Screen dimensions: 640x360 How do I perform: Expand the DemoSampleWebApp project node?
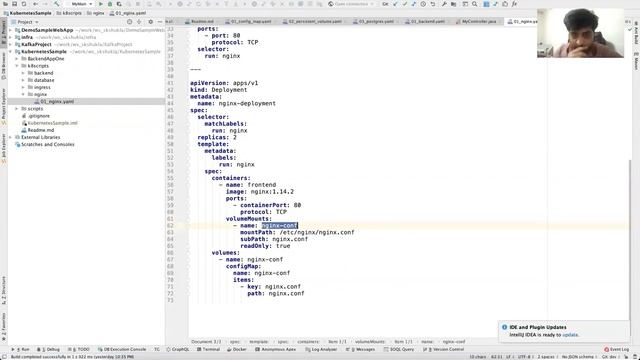tap(11, 30)
